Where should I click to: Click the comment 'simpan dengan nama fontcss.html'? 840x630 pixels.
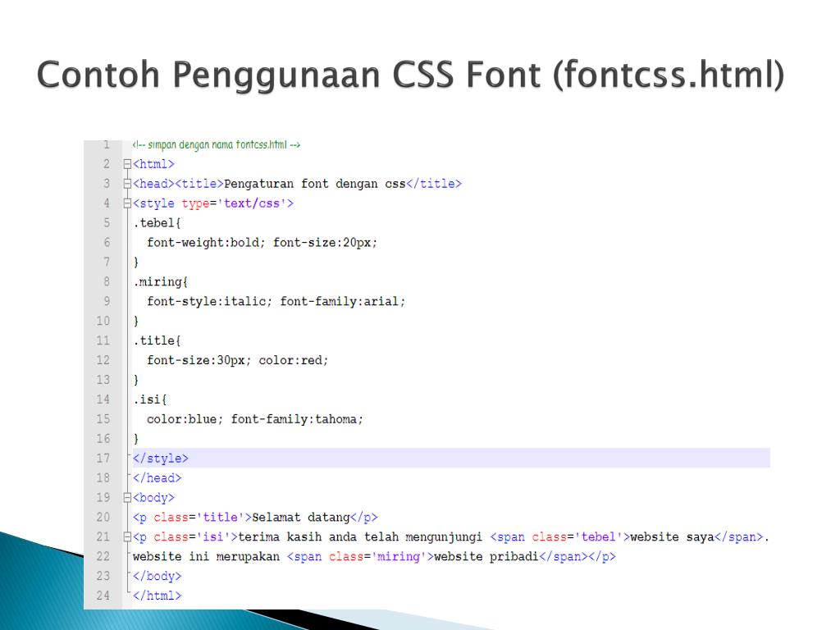(217, 144)
